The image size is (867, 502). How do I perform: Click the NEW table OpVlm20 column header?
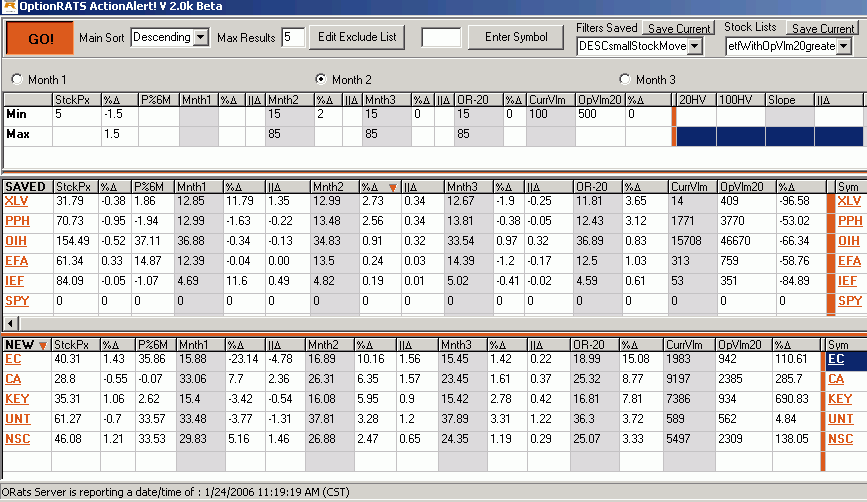coord(743,345)
